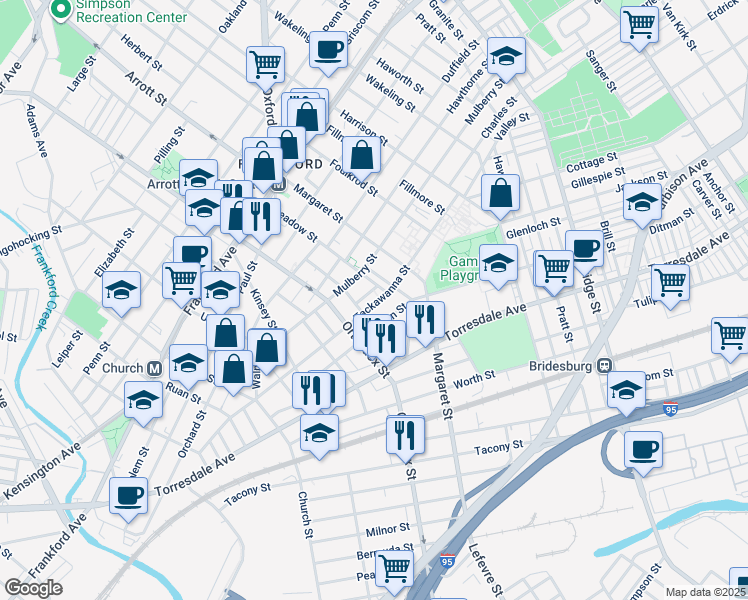
Task: Select the Kensington Ave street label
Action: point(42,471)
